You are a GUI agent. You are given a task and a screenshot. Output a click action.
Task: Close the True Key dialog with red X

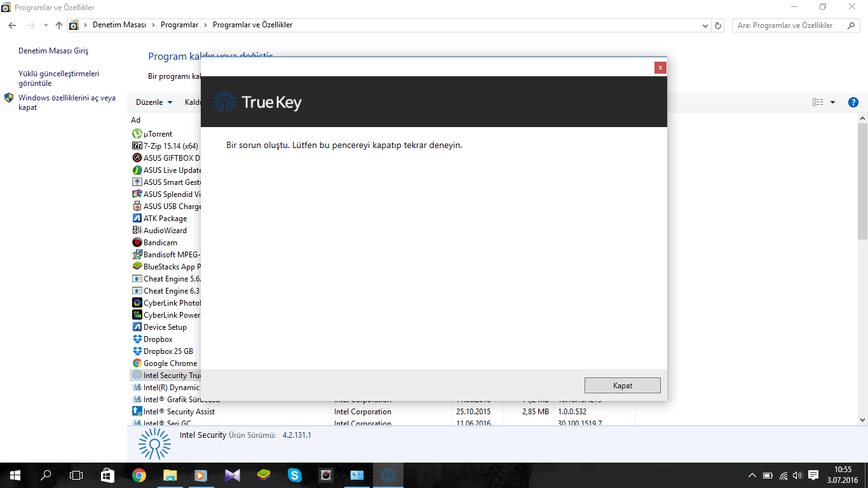pos(661,67)
